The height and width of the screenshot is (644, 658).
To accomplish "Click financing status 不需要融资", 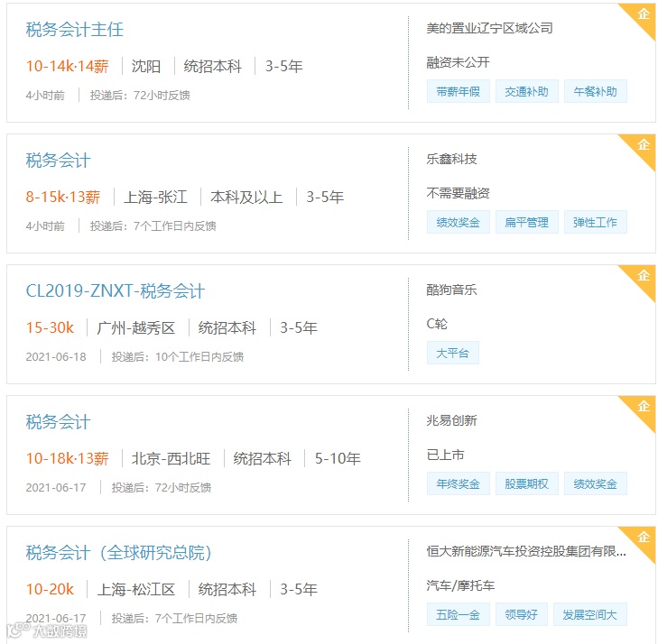I will 458,193.
